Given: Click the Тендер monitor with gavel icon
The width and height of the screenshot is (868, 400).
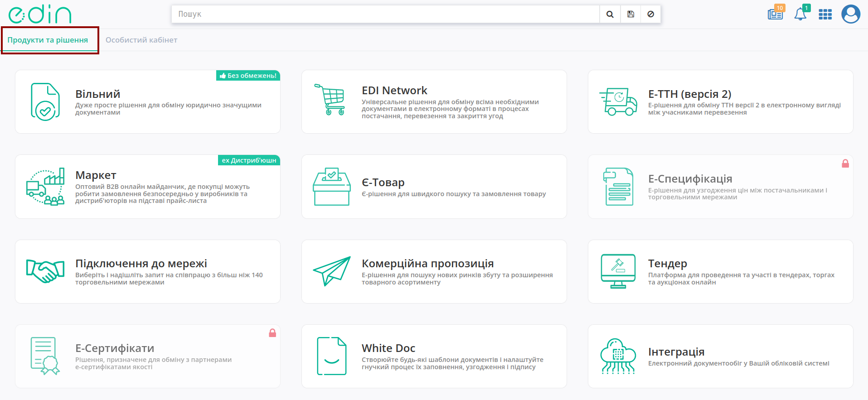Looking at the screenshot, I should [x=618, y=271].
